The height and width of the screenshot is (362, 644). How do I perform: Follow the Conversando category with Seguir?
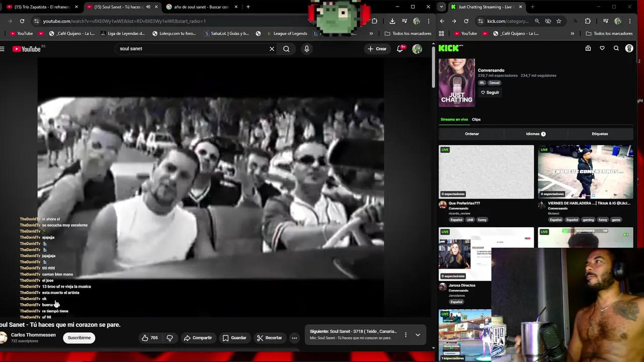coord(490,93)
